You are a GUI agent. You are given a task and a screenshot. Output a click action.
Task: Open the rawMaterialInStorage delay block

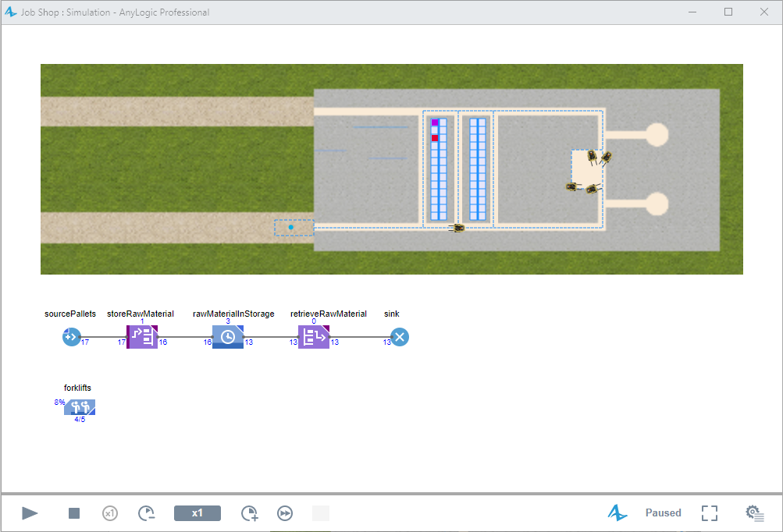click(228, 337)
